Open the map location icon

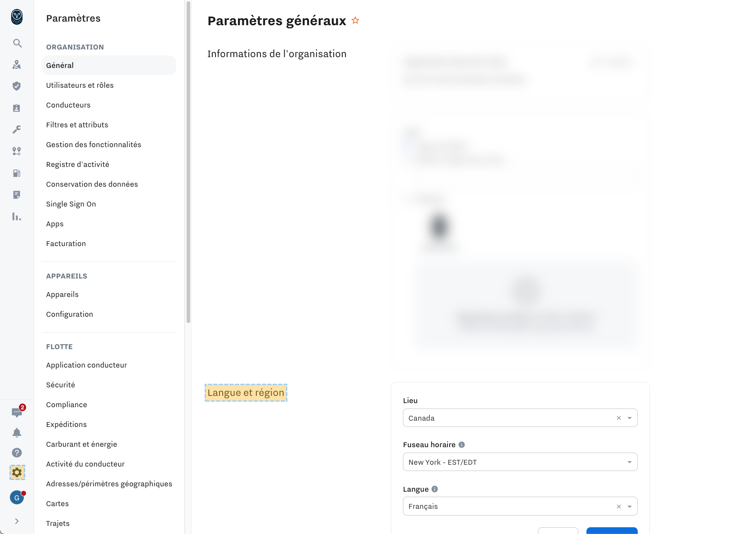click(17, 65)
